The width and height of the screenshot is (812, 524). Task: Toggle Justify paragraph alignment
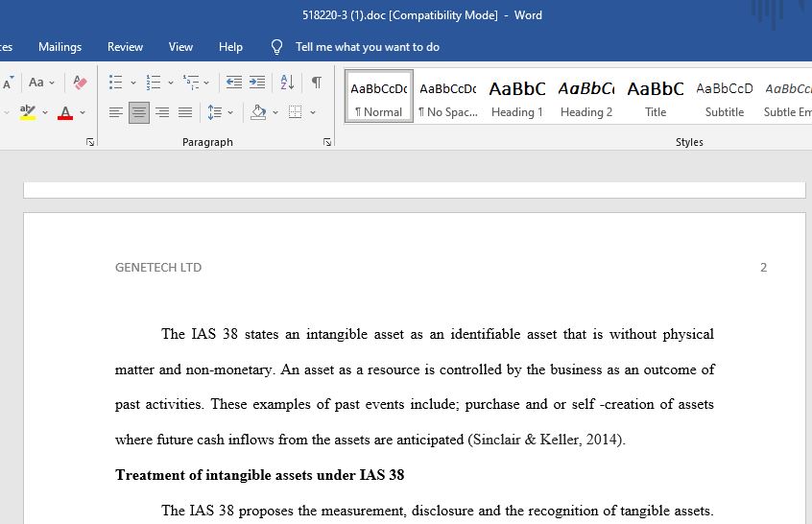point(185,112)
